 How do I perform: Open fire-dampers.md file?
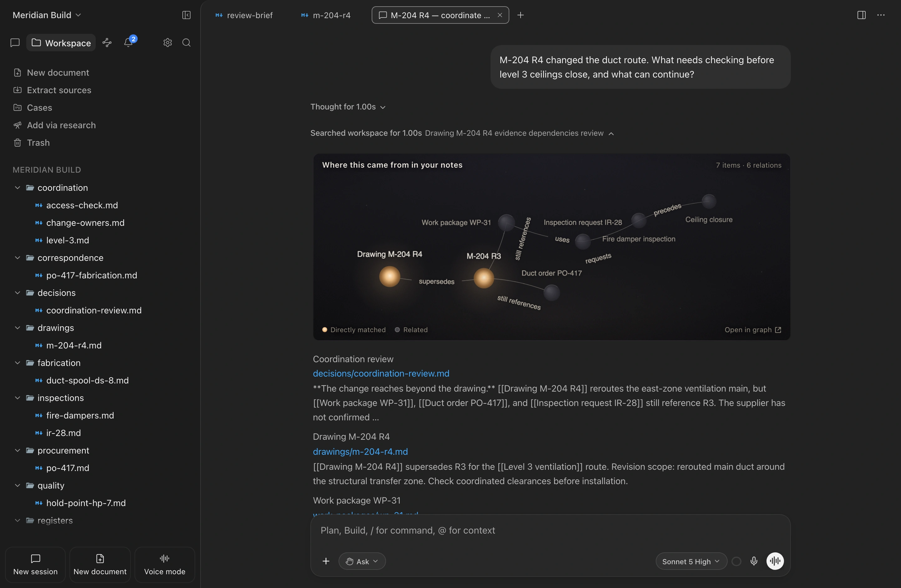[x=80, y=415]
